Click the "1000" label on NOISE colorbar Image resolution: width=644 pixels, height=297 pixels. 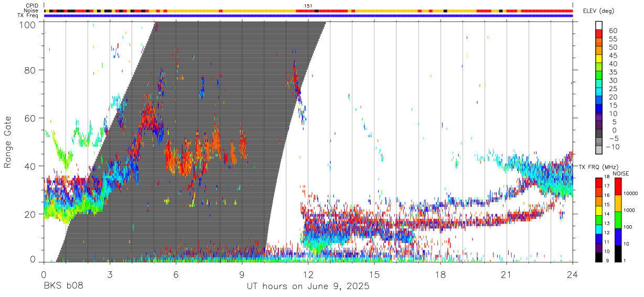click(629, 211)
